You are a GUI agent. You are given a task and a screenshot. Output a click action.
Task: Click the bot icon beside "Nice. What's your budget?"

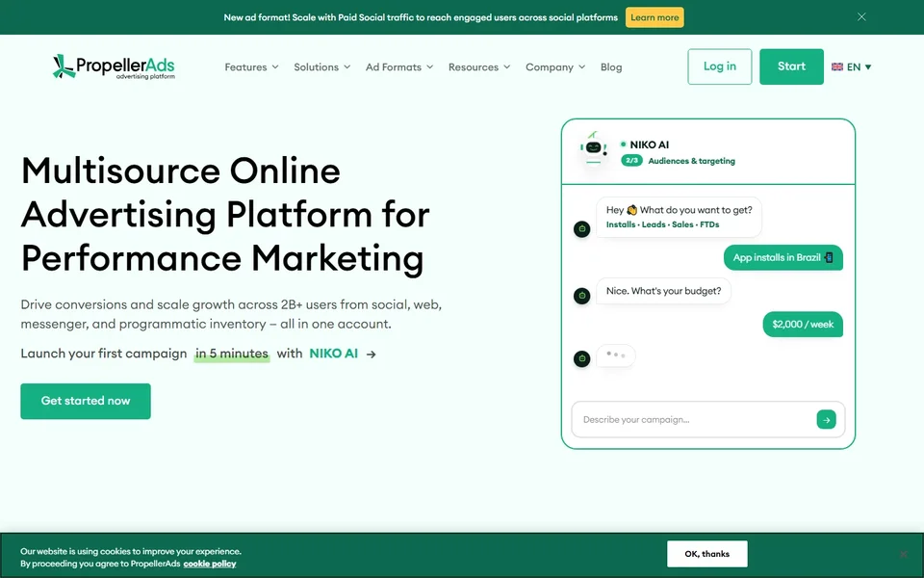click(581, 296)
